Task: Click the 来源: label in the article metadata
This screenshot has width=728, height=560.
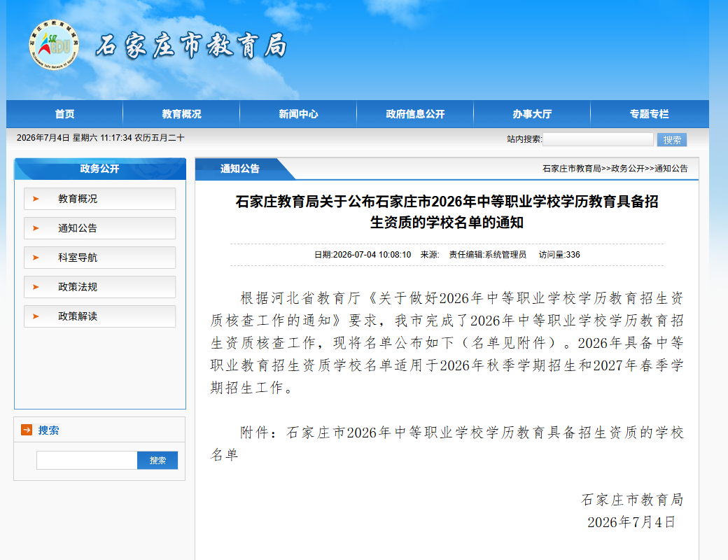Action: [430, 255]
